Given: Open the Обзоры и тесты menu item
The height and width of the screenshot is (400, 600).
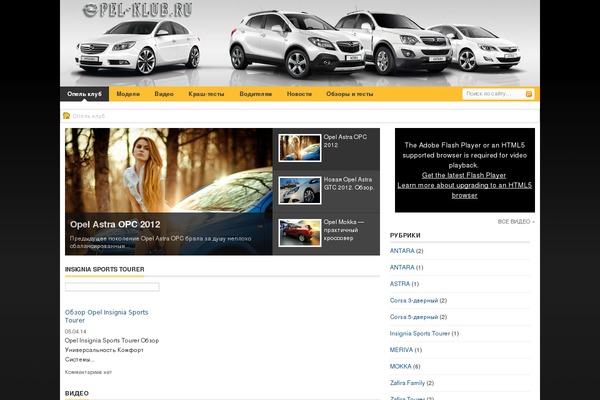Looking at the screenshot, I should (x=350, y=94).
